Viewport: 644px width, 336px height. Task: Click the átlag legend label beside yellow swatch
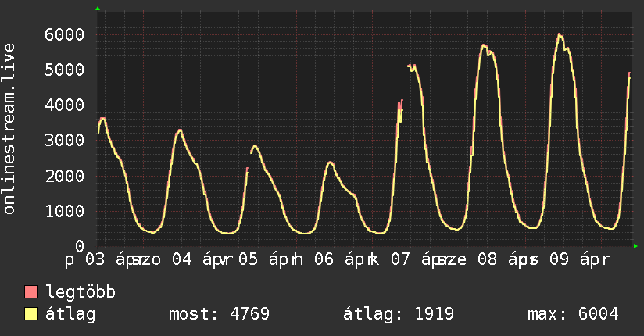click(70, 314)
